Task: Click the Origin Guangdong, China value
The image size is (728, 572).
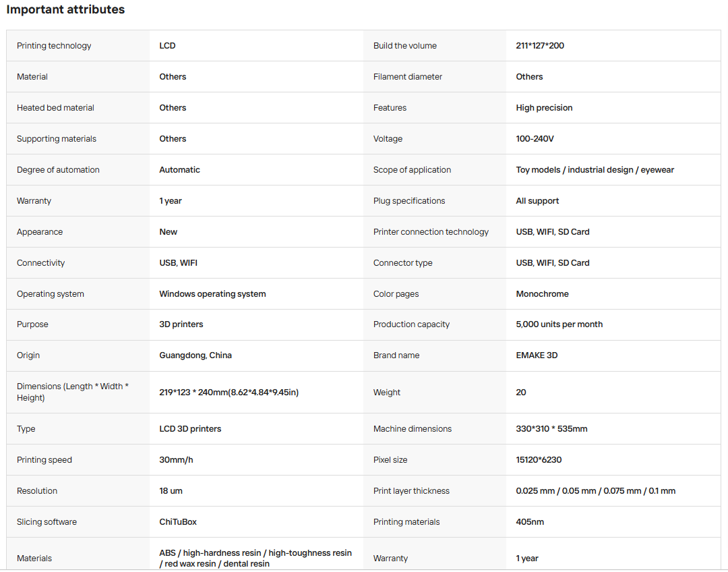Action: 195,355
